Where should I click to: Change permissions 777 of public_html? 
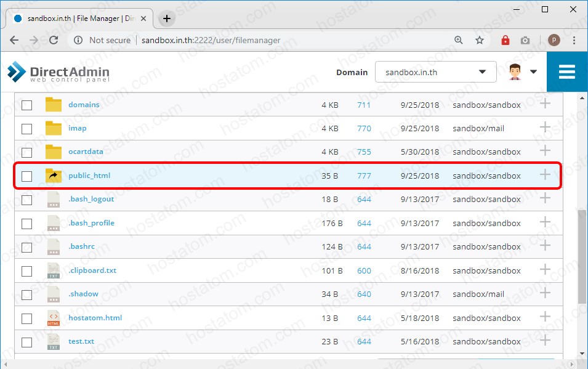pos(364,176)
